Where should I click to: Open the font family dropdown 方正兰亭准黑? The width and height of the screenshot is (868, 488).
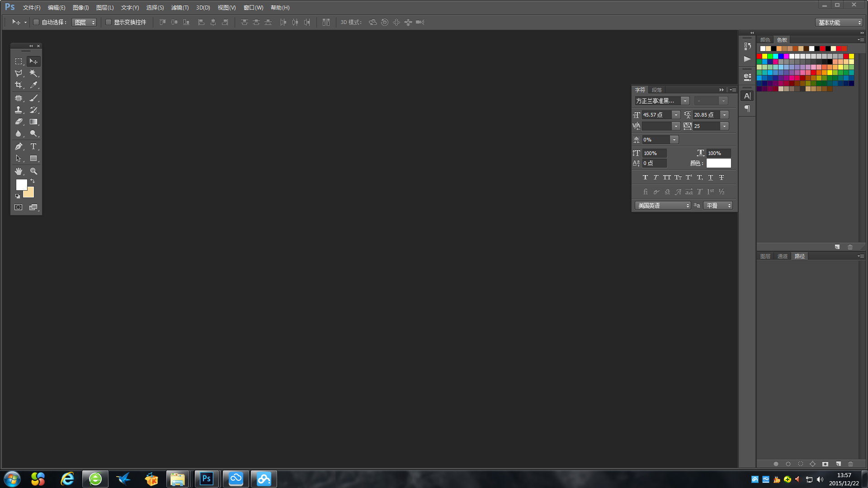685,101
